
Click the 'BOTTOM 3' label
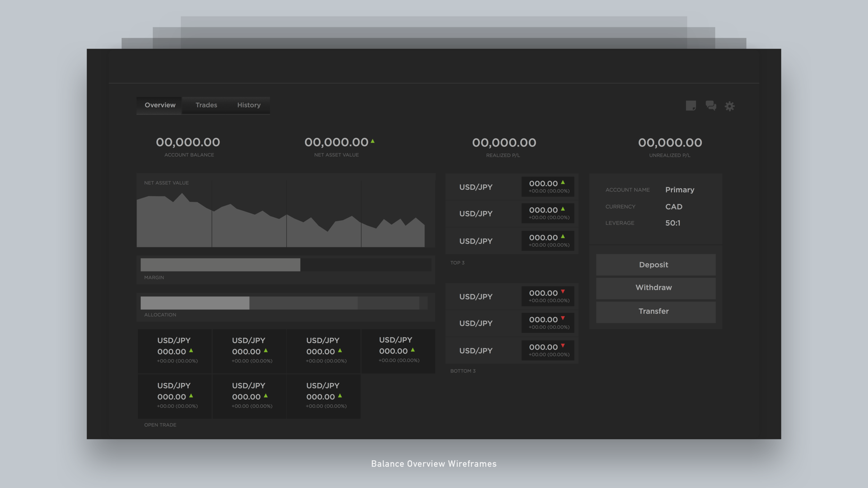(x=463, y=371)
